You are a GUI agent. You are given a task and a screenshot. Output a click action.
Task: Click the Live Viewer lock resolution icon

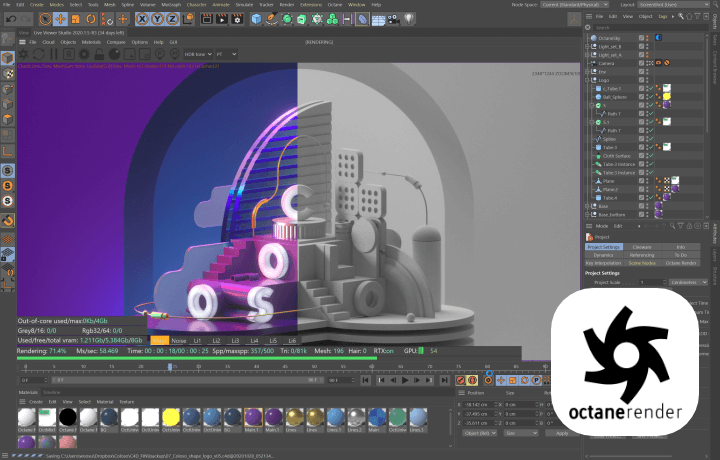[99, 54]
